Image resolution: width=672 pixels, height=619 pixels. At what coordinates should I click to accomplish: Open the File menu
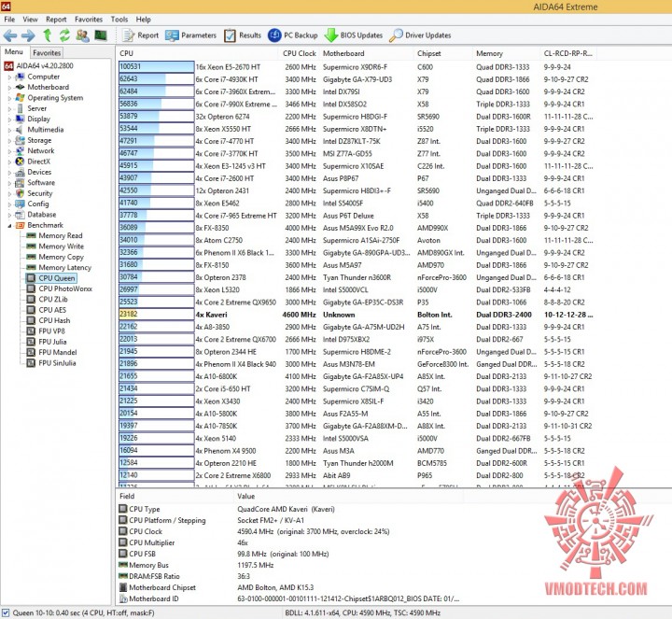click(x=9, y=20)
